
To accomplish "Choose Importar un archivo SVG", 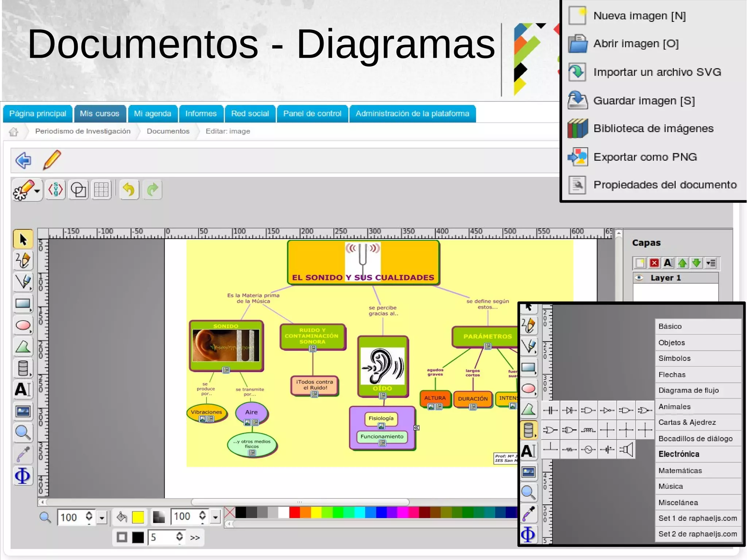I will [x=645, y=72].
